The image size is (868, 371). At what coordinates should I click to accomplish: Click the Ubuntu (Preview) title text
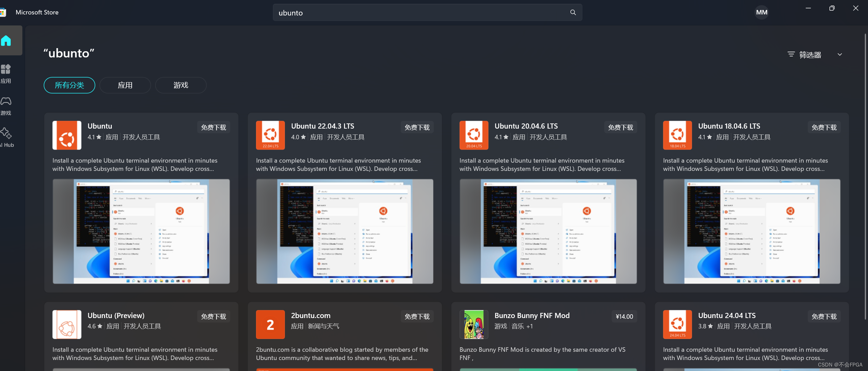[116, 316]
